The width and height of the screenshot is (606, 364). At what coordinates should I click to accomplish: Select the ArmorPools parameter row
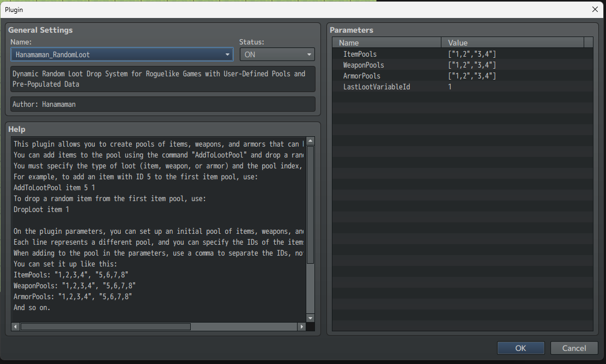click(462, 76)
